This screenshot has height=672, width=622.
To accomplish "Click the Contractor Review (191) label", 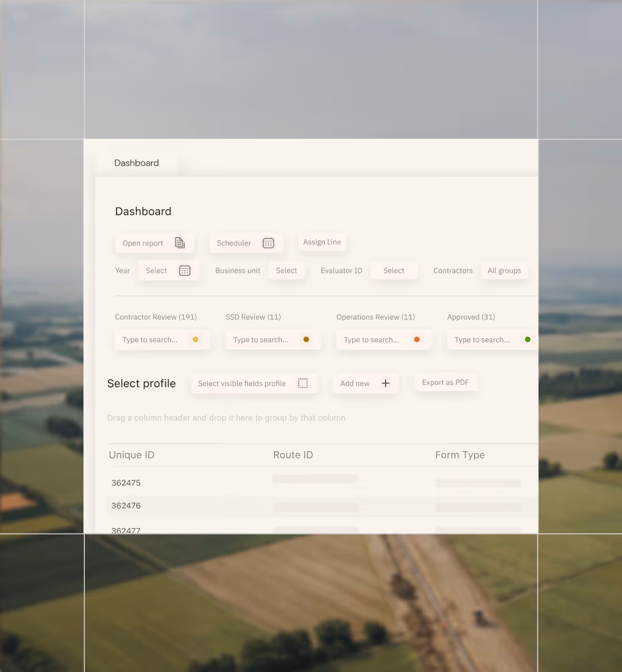I will (x=155, y=317).
